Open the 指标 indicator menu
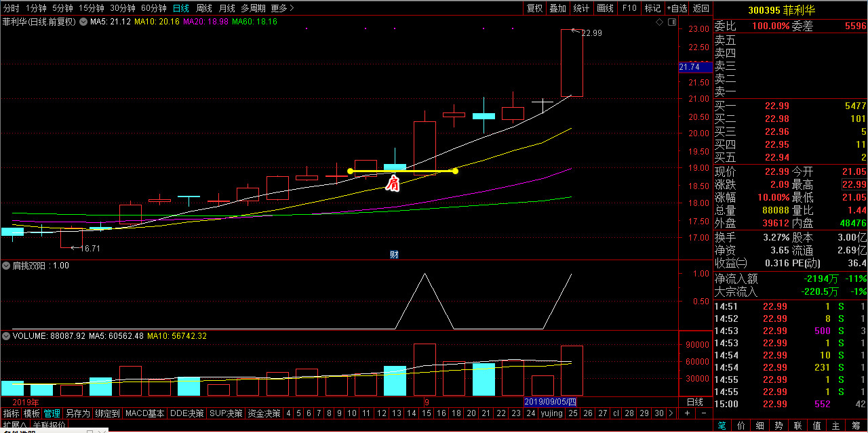The height and width of the screenshot is (433, 868). 12,413
